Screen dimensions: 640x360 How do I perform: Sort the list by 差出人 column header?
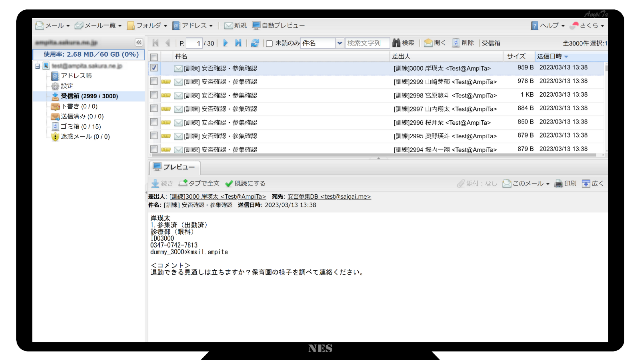447,56
